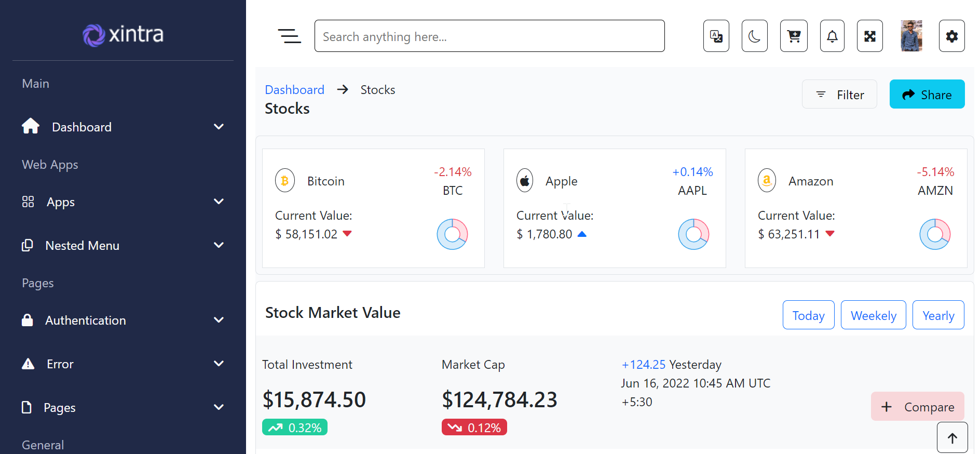Image resolution: width=980 pixels, height=454 pixels.
Task: Click the xintra logo
Action: point(123,35)
